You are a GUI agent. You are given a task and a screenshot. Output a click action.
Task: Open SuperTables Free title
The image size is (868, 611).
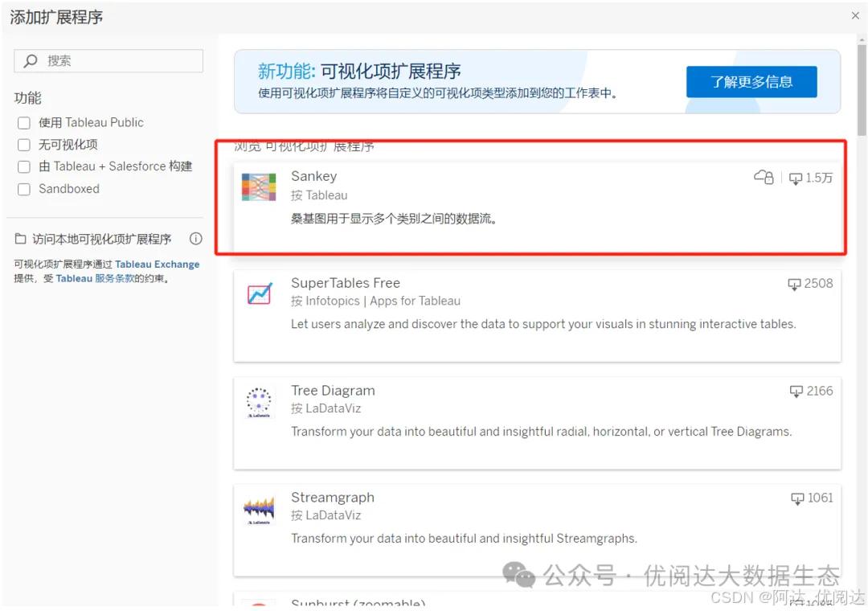tap(346, 283)
